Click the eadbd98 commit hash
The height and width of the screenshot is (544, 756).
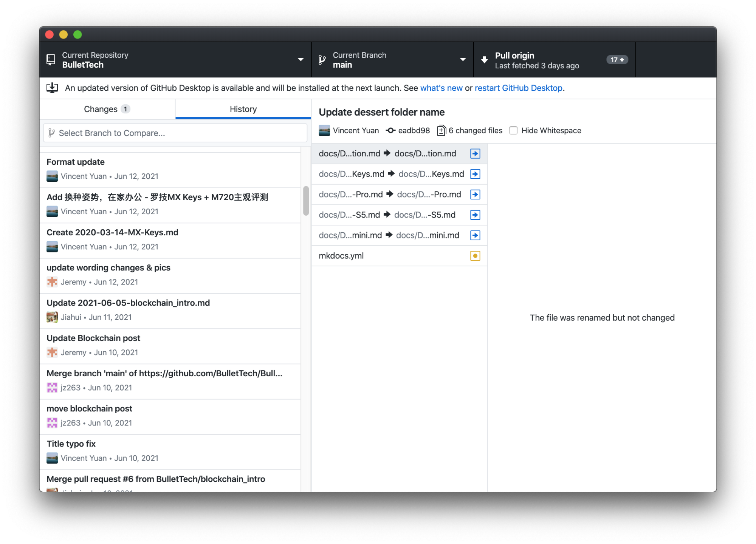[414, 130]
